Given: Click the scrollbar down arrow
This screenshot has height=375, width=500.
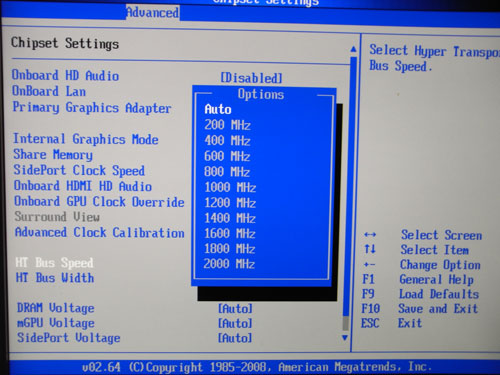Looking at the screenshot, I should pyautogui.click(x=345, y=338).
